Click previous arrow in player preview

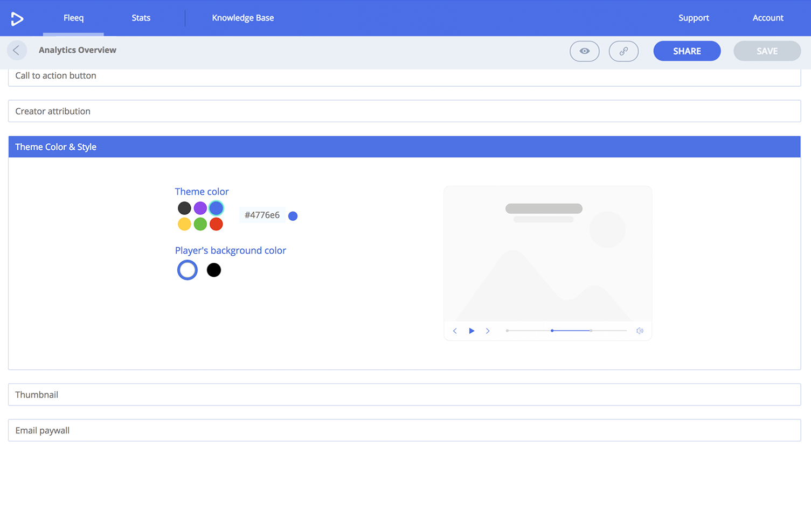click(455, 331)
